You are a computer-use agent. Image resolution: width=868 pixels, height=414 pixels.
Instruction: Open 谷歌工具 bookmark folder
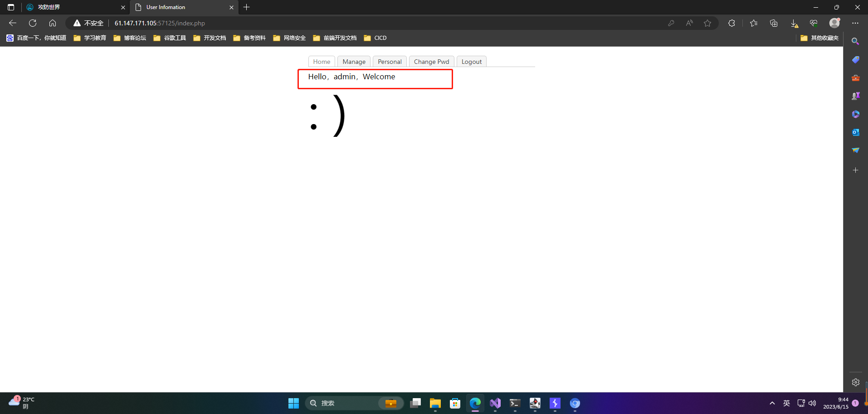(170, 38)
